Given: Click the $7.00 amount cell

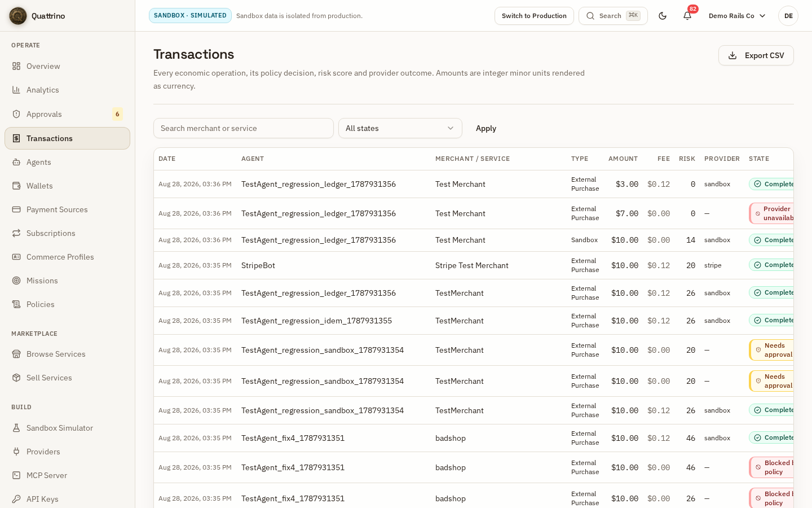Looking at the screenshot, I should pos(627,213).
